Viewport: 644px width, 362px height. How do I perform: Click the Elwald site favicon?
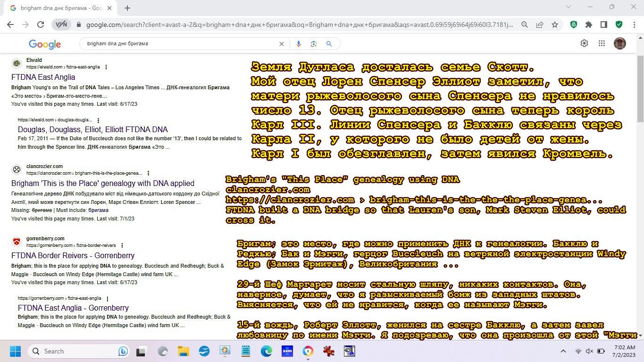(x=17, y=64)
